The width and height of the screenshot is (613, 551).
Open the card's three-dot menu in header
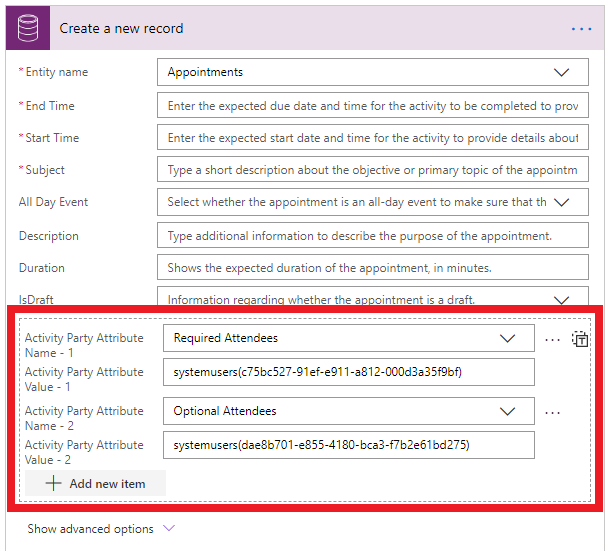coord(581,29)
